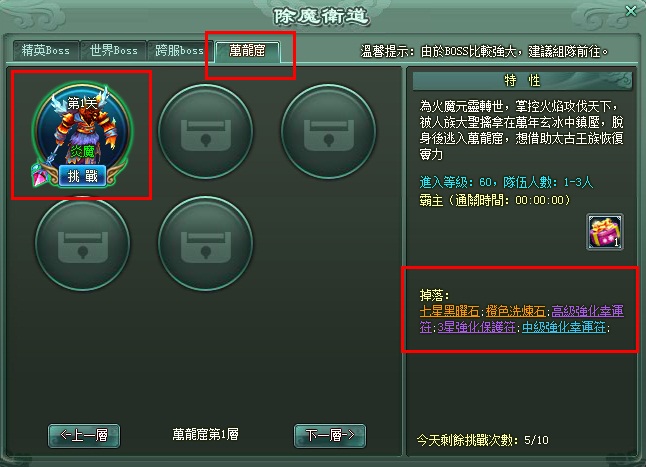This screenshot has height=467, width=646.
Task: Open the 七星黑曜石 drop link
Action: 449,311
